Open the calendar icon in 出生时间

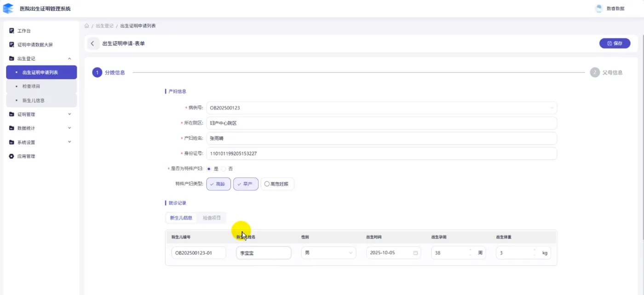point(415,253)
